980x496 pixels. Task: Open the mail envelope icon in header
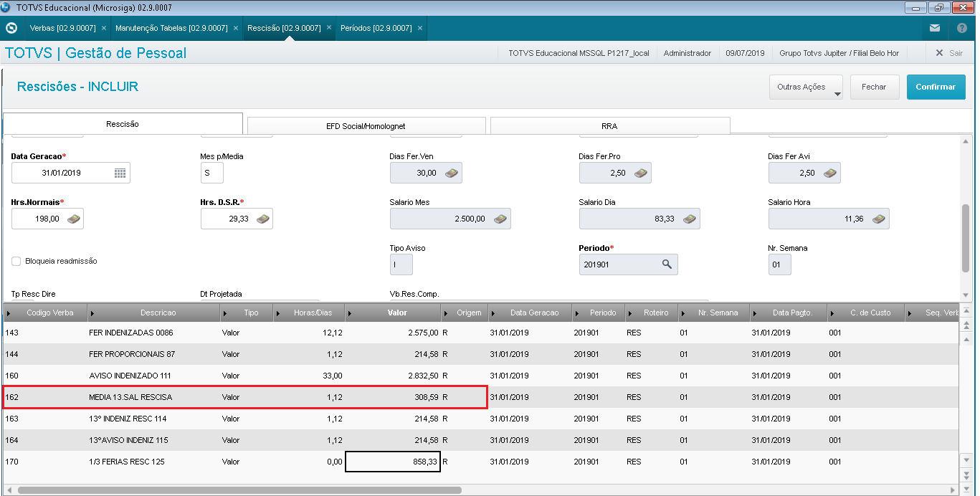tap(935, 28)
